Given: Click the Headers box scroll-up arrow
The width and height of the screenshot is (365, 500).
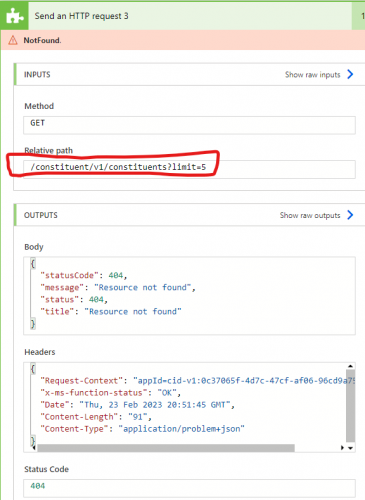Looking at the screenshot, I should pos(350,366).
